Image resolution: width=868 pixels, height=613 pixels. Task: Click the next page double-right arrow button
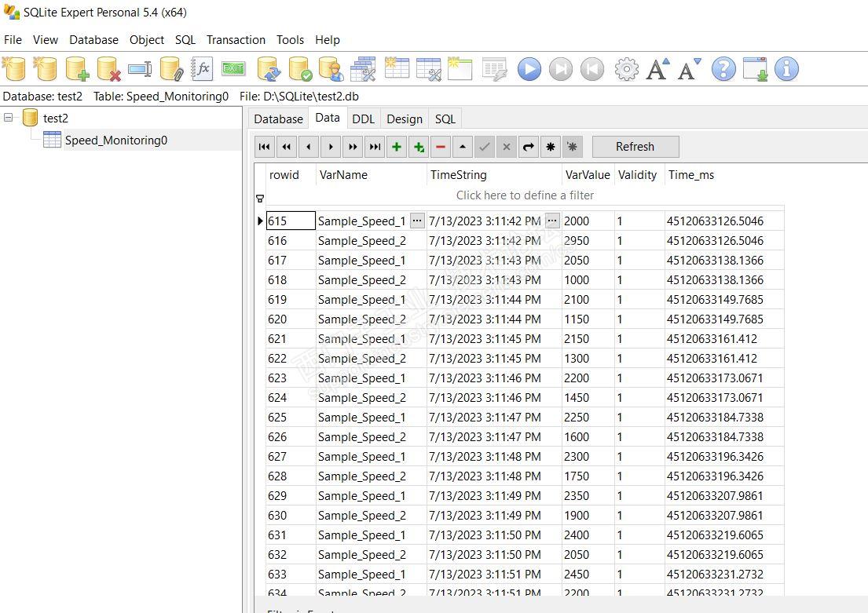[x=353, y=147]
